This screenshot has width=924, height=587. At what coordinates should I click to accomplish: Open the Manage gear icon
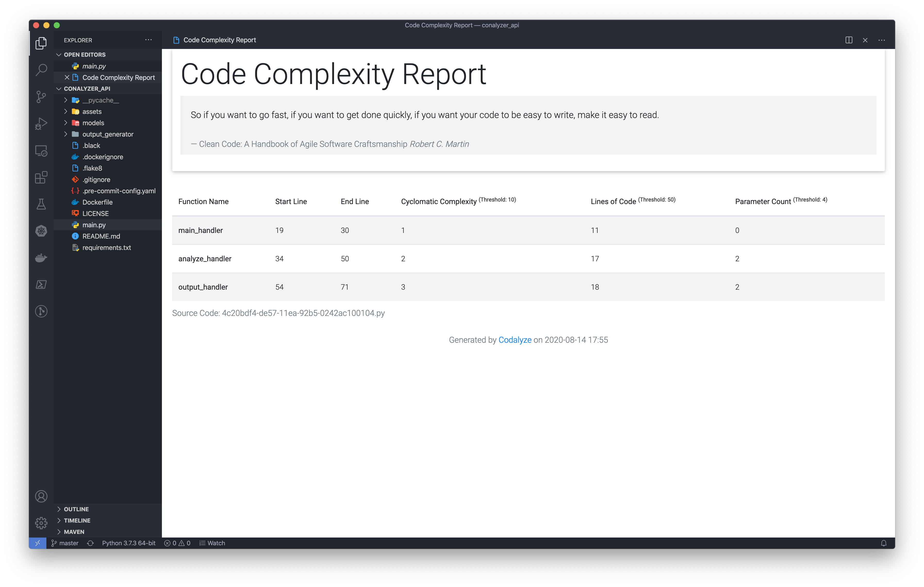point(41,523)
